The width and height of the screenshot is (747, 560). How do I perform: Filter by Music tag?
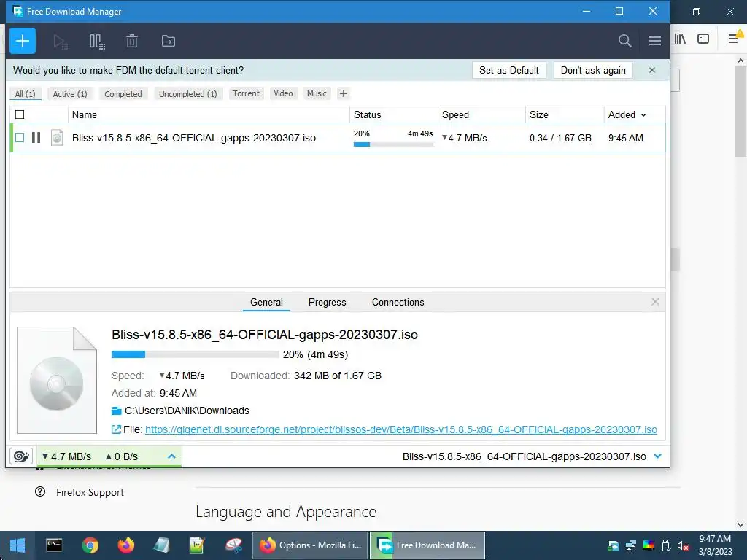[x=317, y=93]
